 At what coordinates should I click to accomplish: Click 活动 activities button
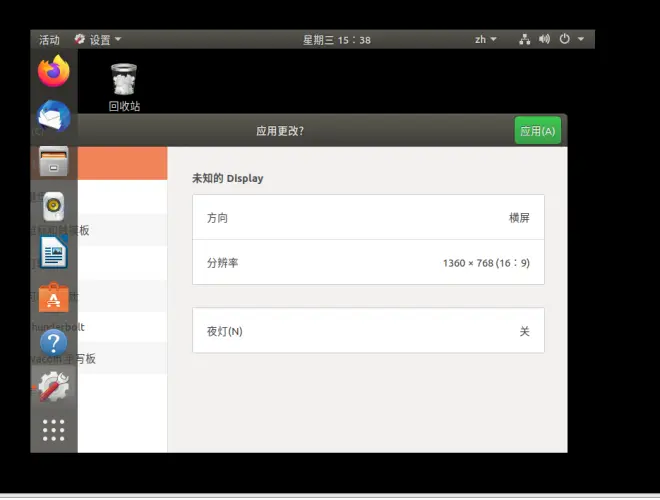point(49,40)
